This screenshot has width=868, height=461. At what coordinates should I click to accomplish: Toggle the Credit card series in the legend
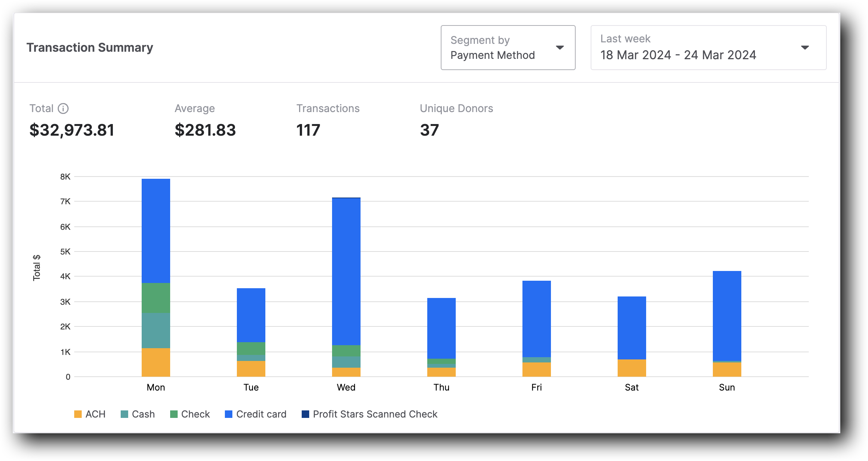point(261,414)
